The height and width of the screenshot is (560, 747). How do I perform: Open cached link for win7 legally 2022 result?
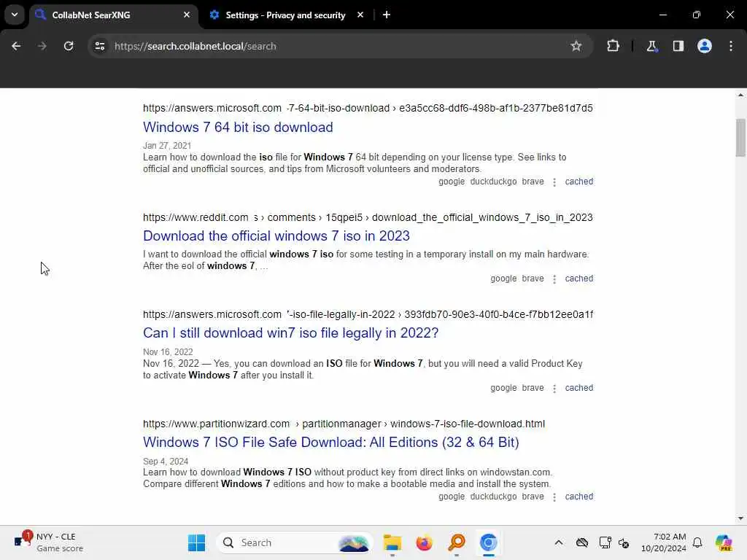click(x=578, y=388)
